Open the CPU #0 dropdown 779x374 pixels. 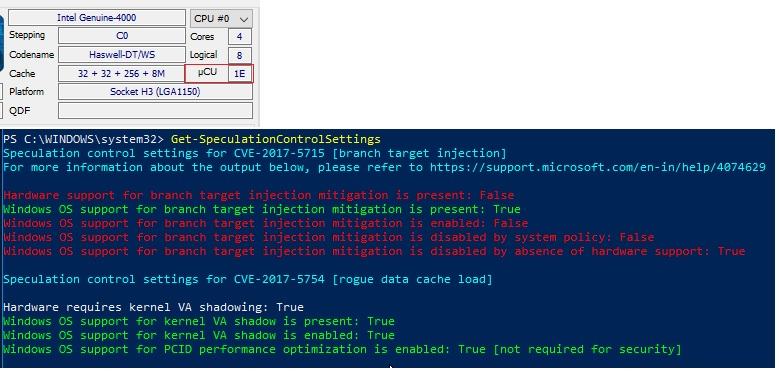point(221,19)
